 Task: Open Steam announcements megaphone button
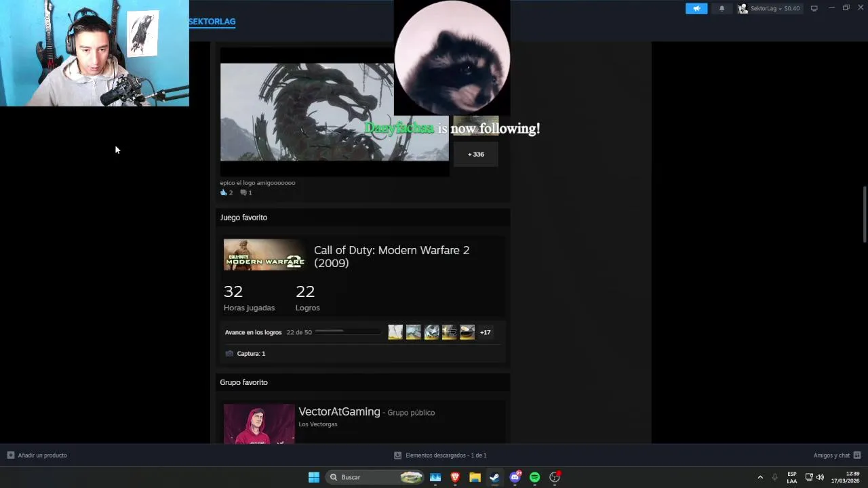(x=696, y=8)
